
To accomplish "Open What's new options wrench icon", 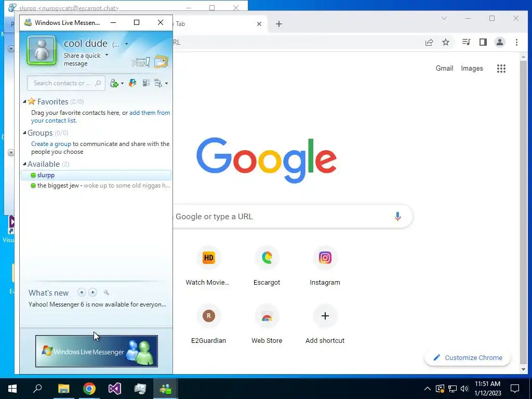I will [x=106, y=292].
